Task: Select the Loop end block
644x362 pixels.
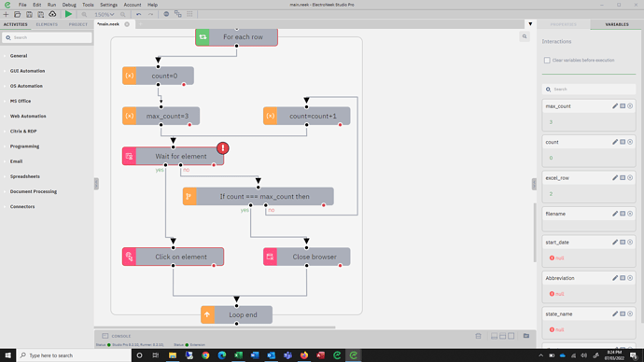Action: click(236, 314)
